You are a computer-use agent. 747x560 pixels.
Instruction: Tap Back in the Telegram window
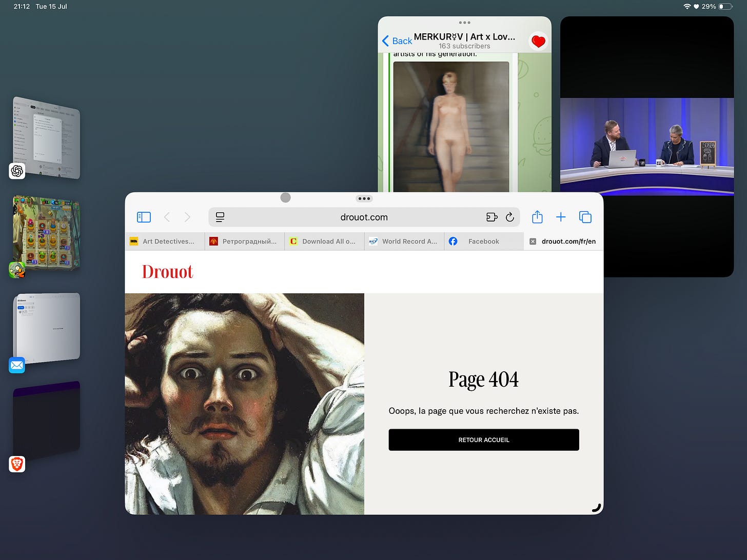[x=397, y=41]
